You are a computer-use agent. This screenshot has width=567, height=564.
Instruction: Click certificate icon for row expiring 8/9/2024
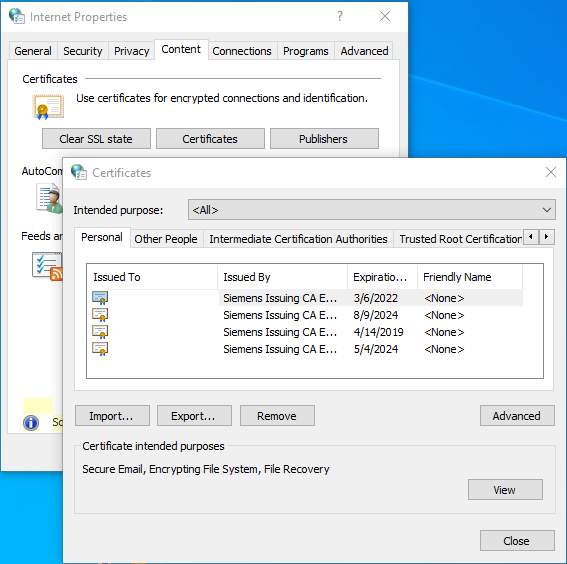[x=100, y=315]
